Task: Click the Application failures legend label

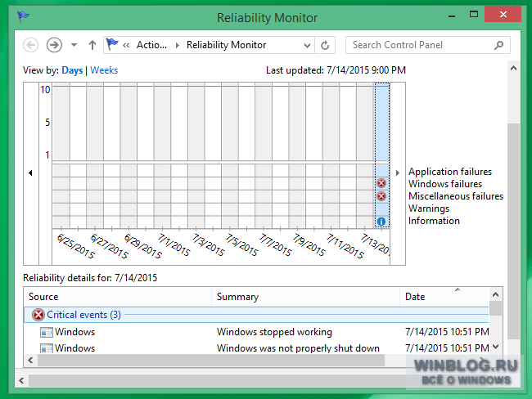Action: (450, 172)
